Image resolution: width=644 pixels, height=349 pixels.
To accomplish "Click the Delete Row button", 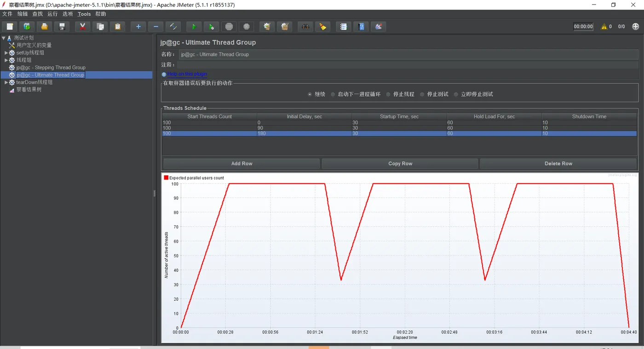I will (x=558, y=163).
